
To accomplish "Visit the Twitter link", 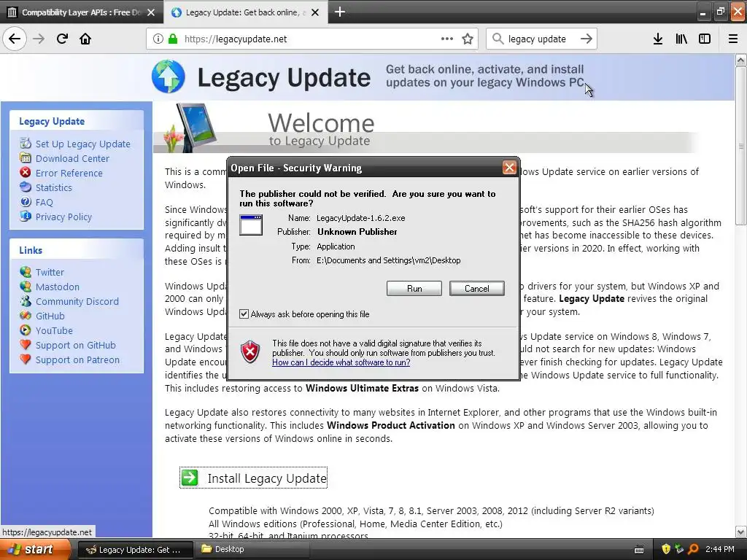I will point(50,273).
